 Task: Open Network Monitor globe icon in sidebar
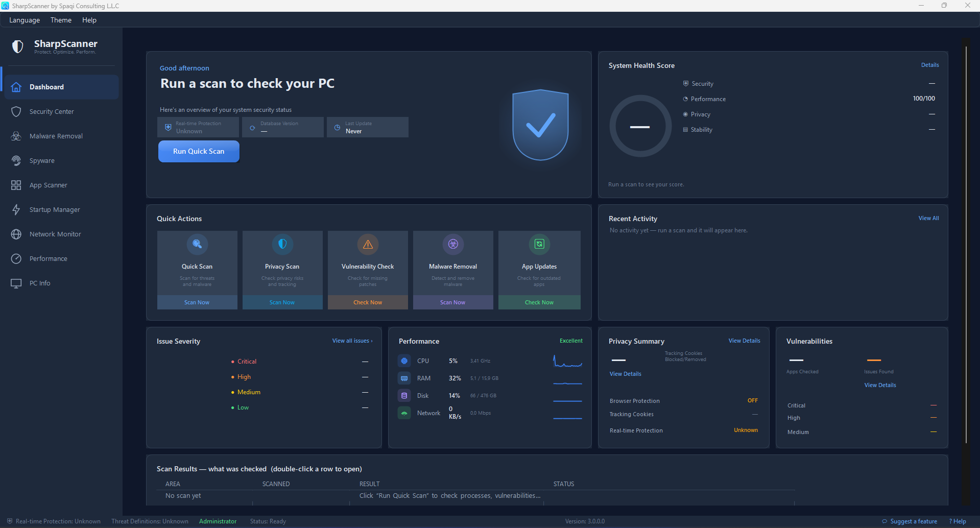coord(16,234)
